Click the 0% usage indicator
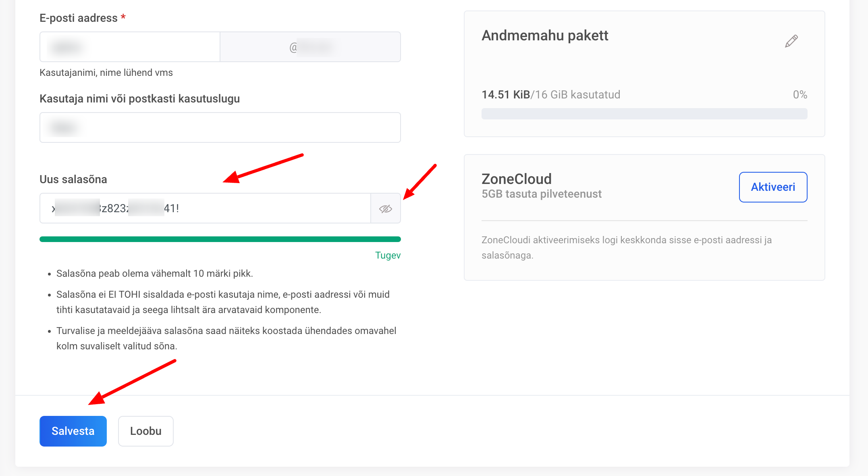The width and height of the screenshot is (868, 476). [x=800, y=95]
